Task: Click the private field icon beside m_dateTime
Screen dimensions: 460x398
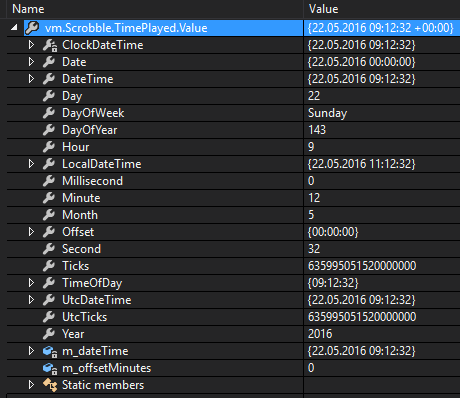Action: [x=50, y=351]
